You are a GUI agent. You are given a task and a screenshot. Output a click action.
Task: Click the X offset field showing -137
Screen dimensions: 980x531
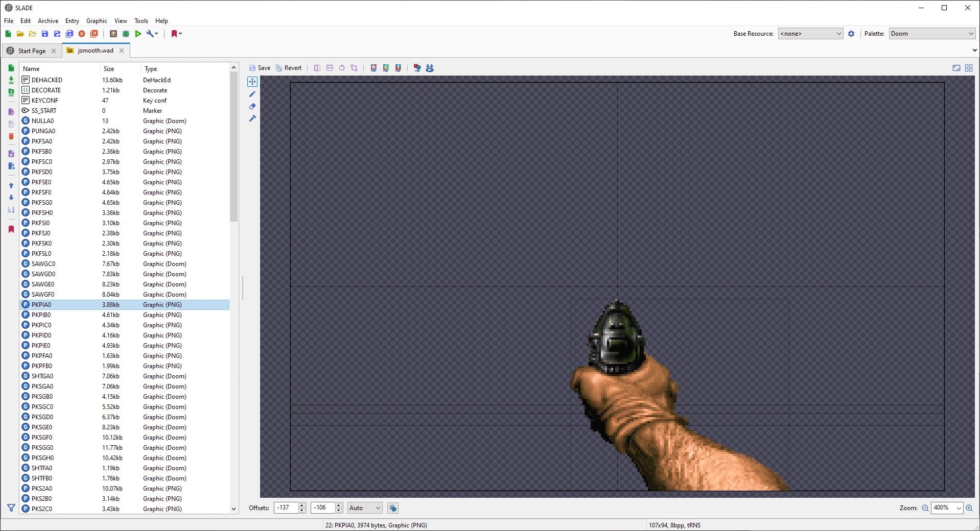286,508
